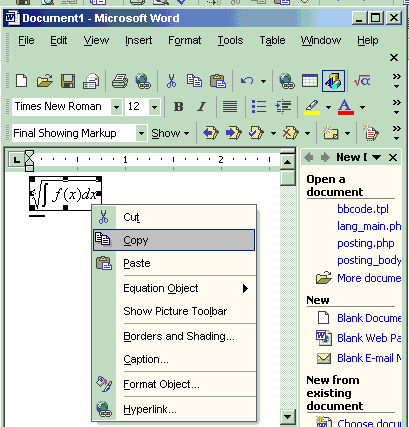Image resolution: width=409 pixels, height=427 pixels.
Task: Open posting.php recent document link
Action: (366, 243)
